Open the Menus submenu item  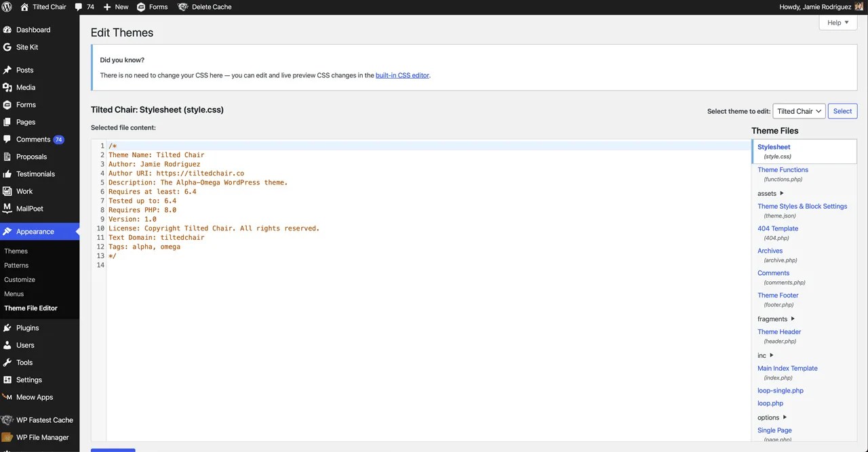[14, 294]
